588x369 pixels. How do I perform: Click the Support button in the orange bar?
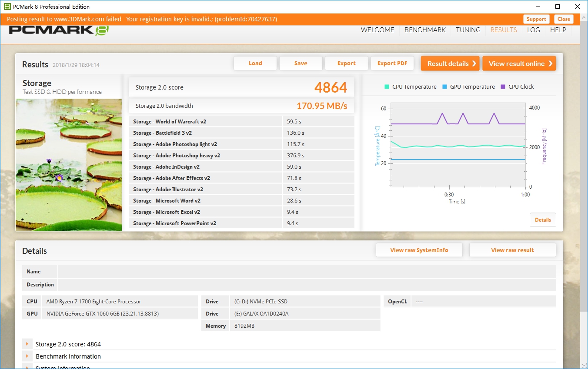(536, 19)
